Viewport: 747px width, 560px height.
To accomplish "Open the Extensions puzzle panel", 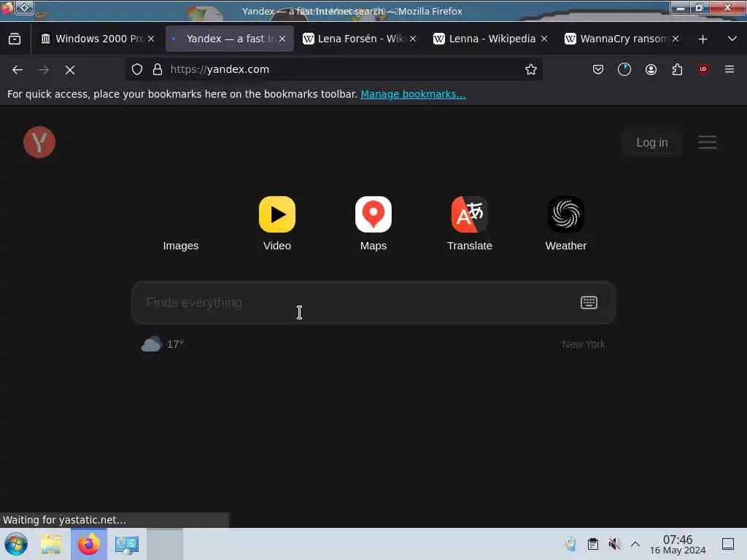I will [x=677, y=69].
